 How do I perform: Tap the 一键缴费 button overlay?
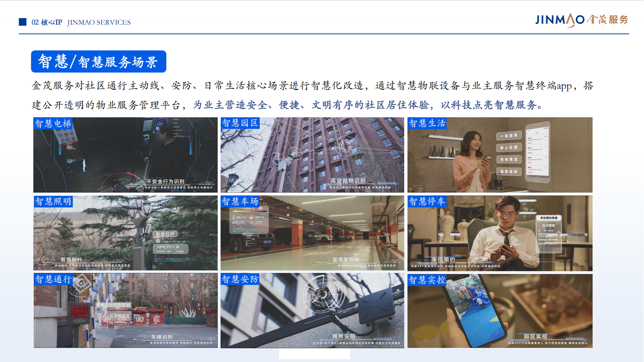(x=509, y=136)
